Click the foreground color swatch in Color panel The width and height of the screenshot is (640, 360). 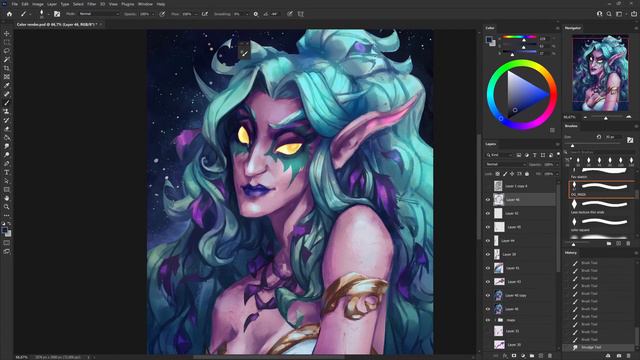[x=489, y=40]
